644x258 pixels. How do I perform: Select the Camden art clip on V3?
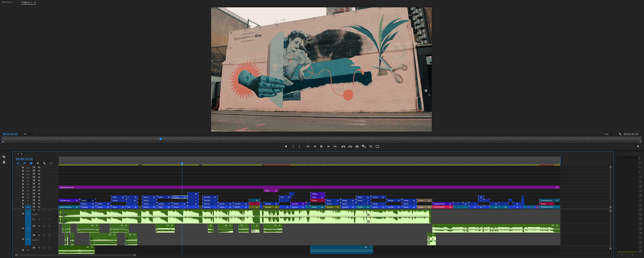pyautogui.click(x=69, y=200)
